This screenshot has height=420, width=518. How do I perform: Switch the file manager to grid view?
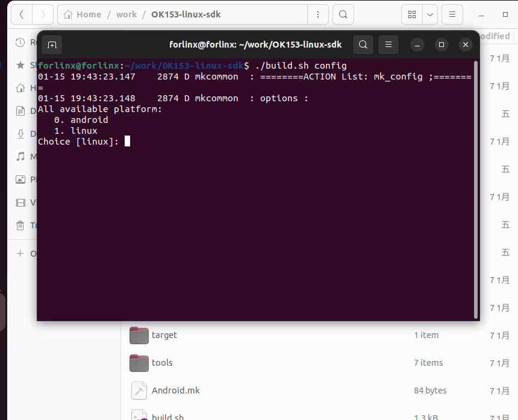pyautogui.click(x=412, y=14)
